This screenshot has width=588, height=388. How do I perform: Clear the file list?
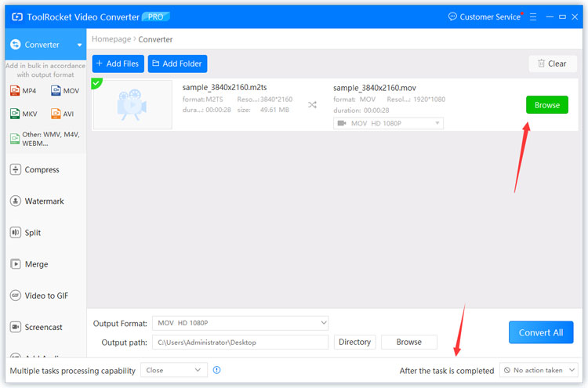(x=553, y=63)
